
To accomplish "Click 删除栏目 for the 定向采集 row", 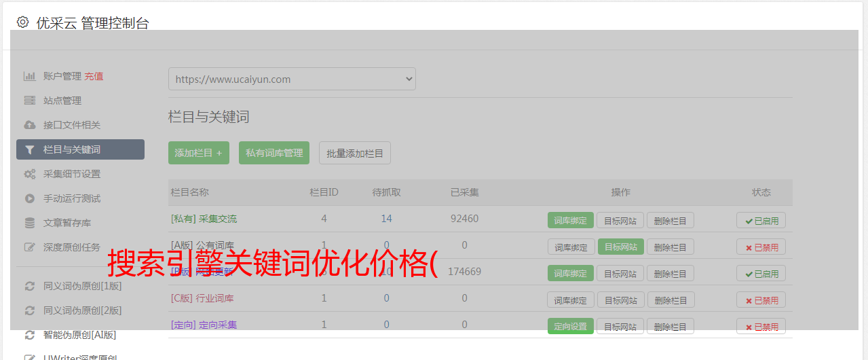I will point(671,326).
